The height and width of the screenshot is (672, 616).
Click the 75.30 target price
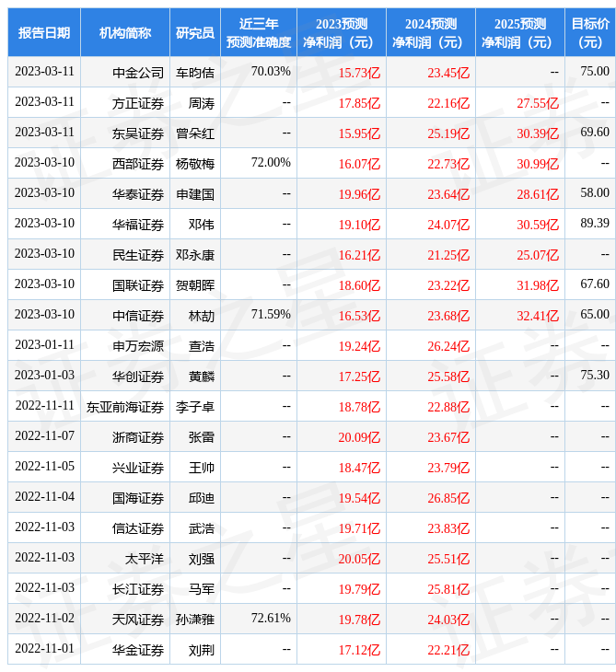(x=595, y=375)
